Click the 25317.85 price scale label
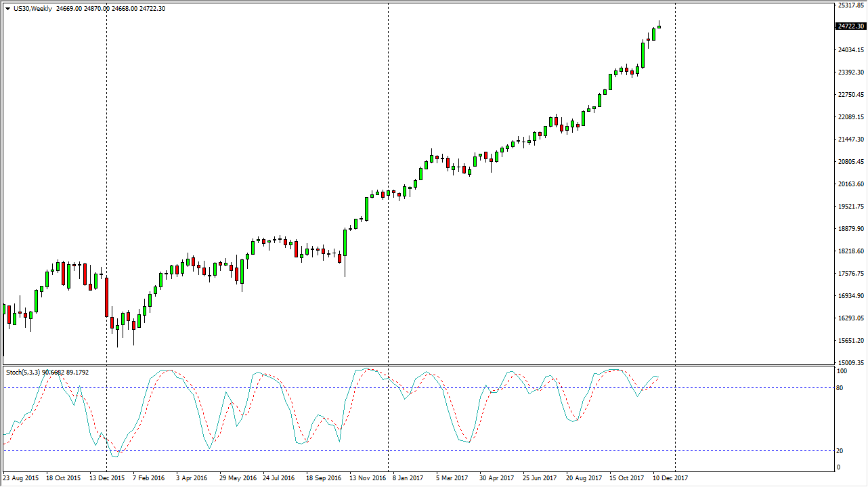The height and width of the screenshot is (487, 868). tap(850, 5)
